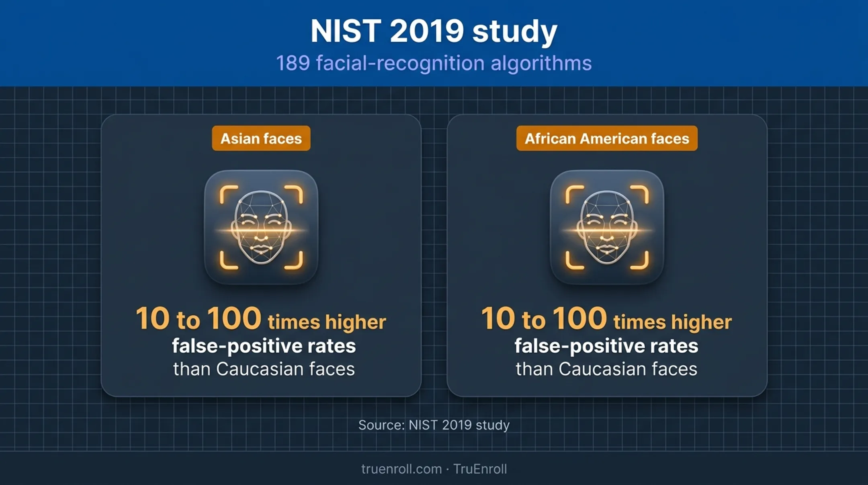Click the 'NIST 2019 study' heading

434,31
